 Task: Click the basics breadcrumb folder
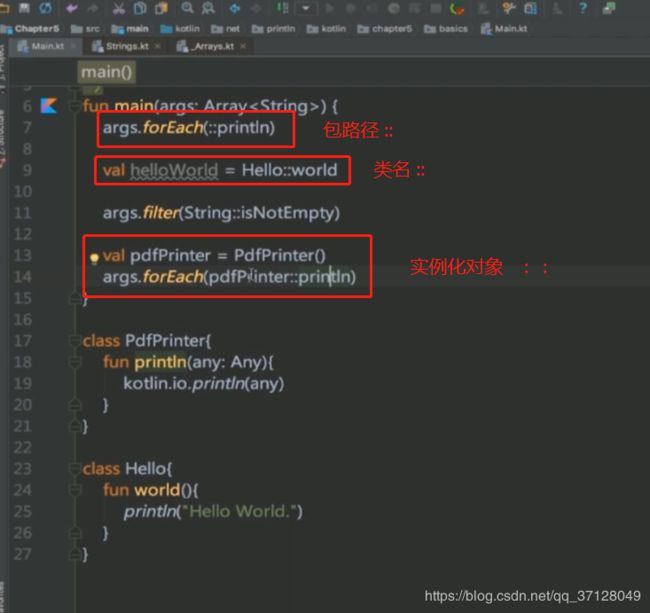(x=446, y=29)
